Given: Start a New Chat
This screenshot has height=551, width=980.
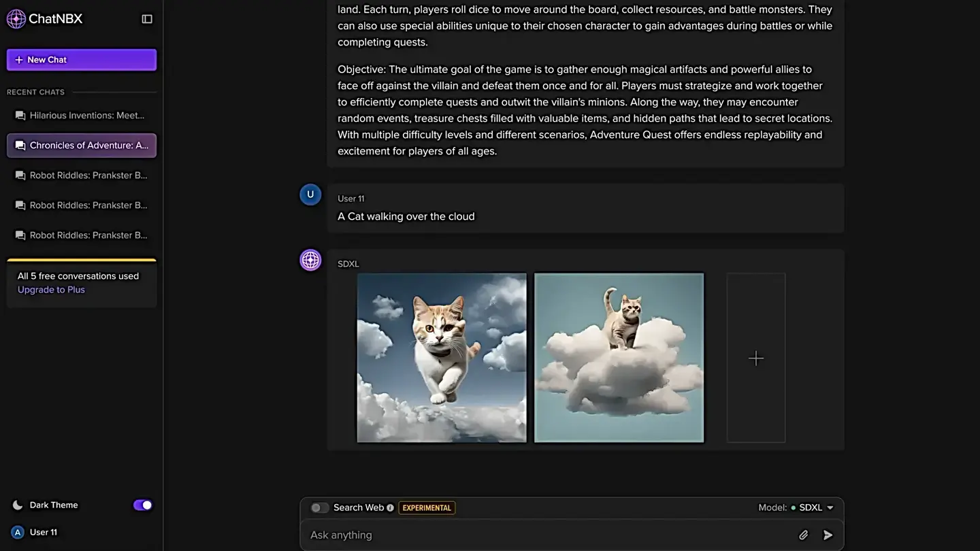Looking at the screenshot, I should coord(82,60).
